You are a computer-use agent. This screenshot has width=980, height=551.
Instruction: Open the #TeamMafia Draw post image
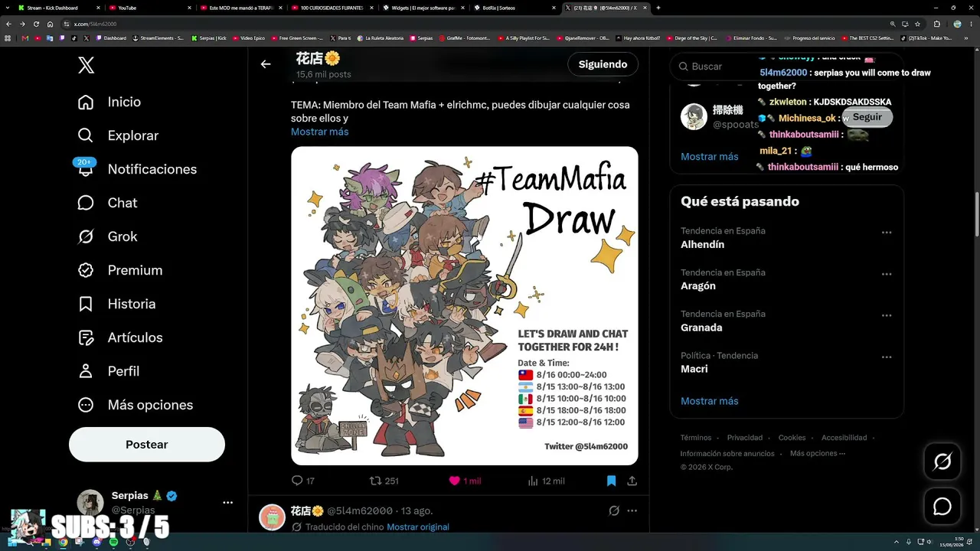click(x=465, y=305)
